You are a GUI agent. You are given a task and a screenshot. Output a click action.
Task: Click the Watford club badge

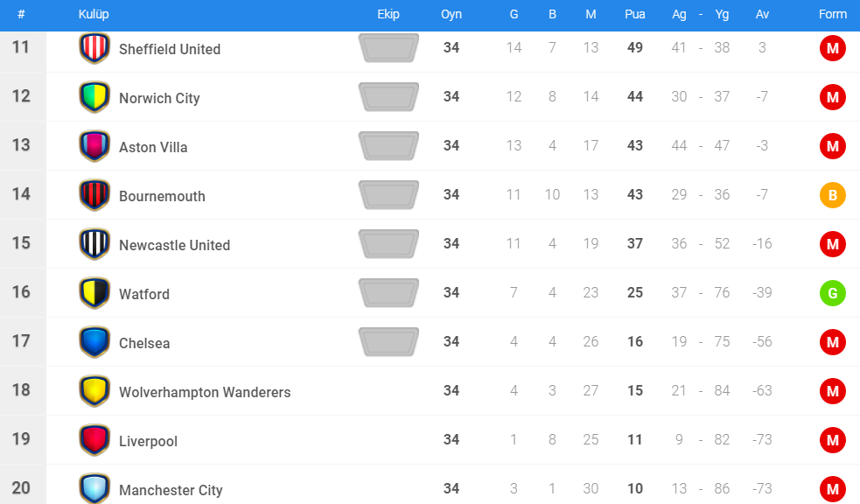[94, 293]
